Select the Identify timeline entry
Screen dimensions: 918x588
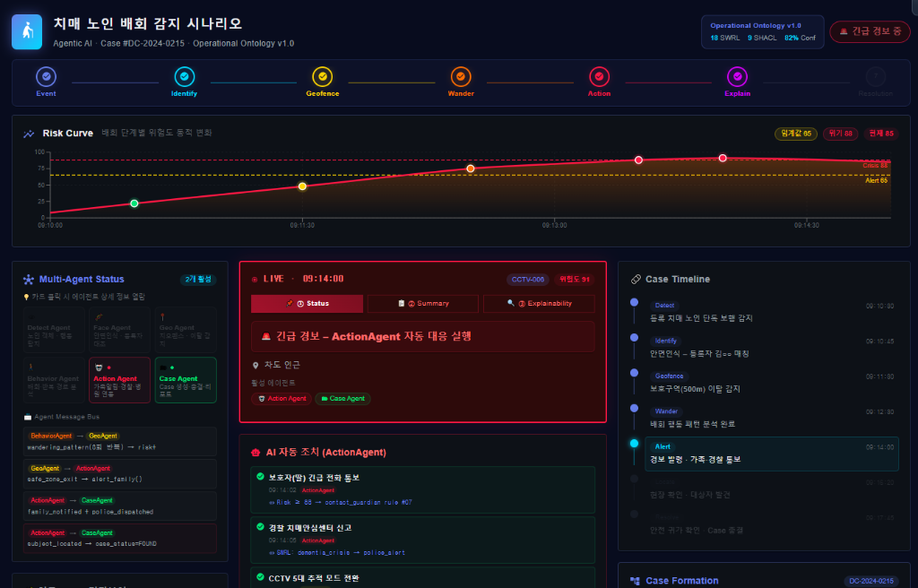tap(772, 347)
